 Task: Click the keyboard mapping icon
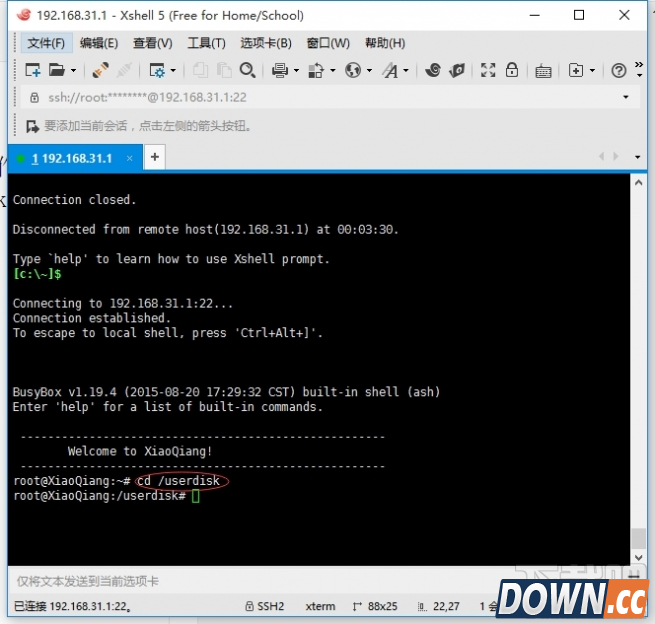pyautogui.click(x=543, y=70)
